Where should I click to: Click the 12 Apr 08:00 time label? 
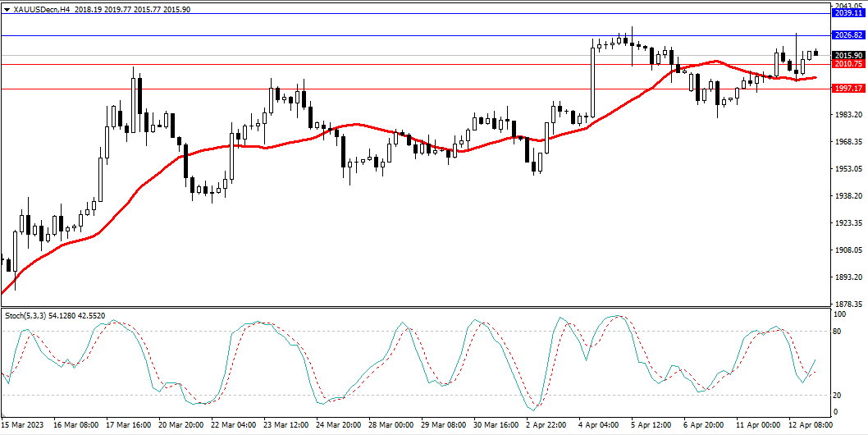point(811,425)
